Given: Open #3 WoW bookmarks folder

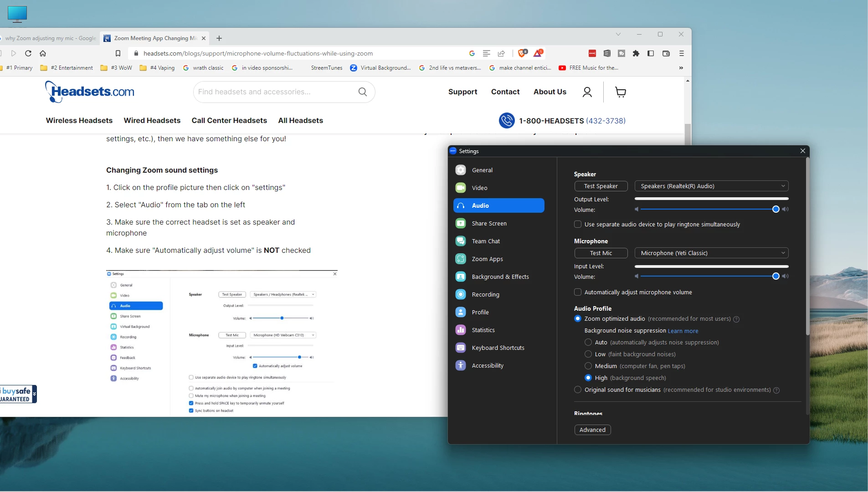Looking at the screenshot, I should click(116, 68).
